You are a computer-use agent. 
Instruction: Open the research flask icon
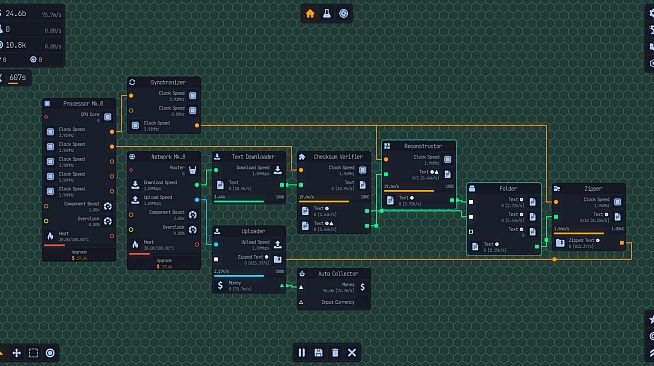click(327, 14)
